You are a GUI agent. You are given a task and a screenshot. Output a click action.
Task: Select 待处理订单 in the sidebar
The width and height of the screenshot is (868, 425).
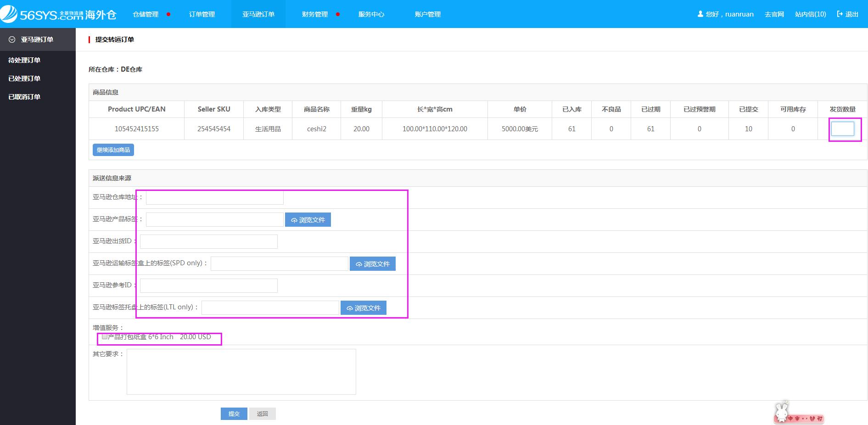click(23, 60)
